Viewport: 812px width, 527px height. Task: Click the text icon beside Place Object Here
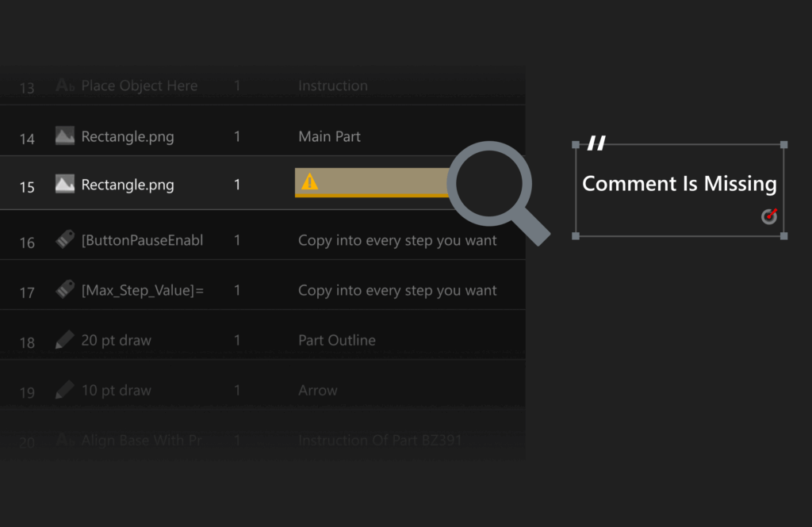[x=65, y=85]
